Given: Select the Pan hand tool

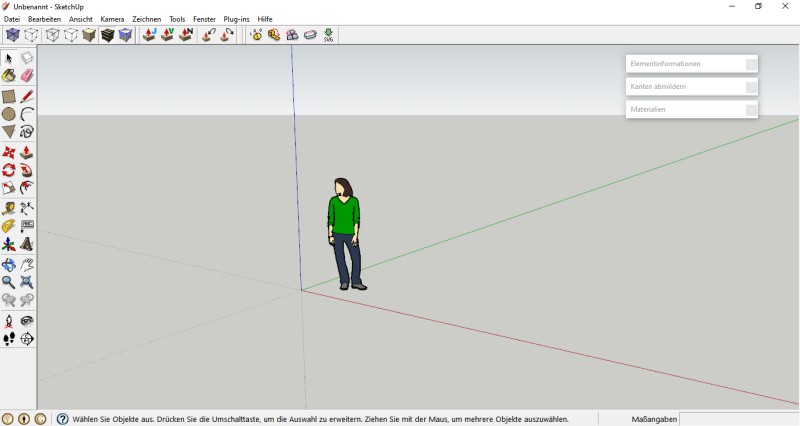Looking at the screenshot, I should click(x=27, y=264).
